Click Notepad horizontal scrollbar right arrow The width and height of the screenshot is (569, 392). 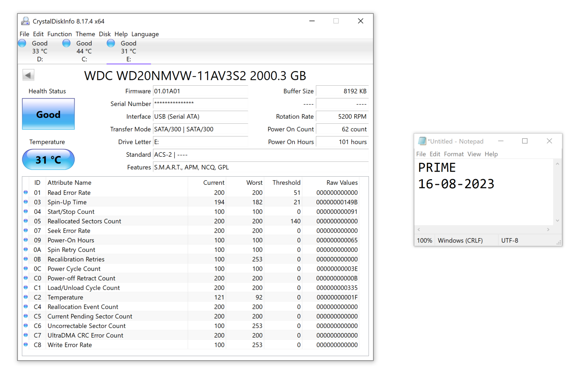tap(548, 230)
